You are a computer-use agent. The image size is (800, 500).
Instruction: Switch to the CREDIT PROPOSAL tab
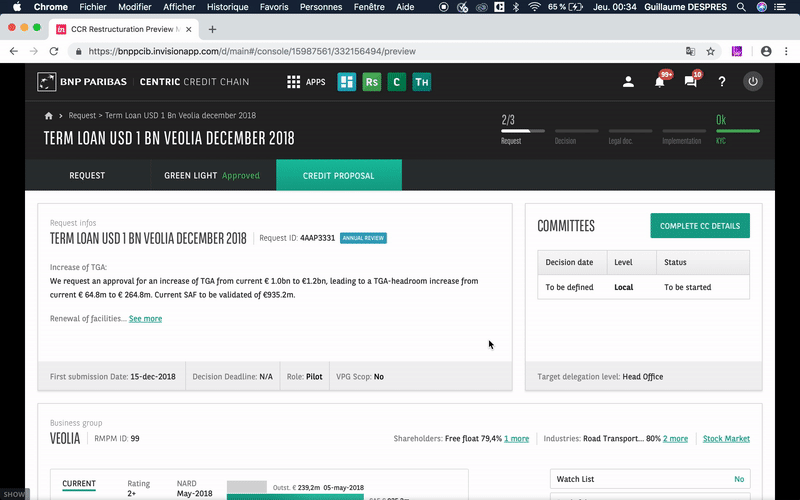click(339, 175)
